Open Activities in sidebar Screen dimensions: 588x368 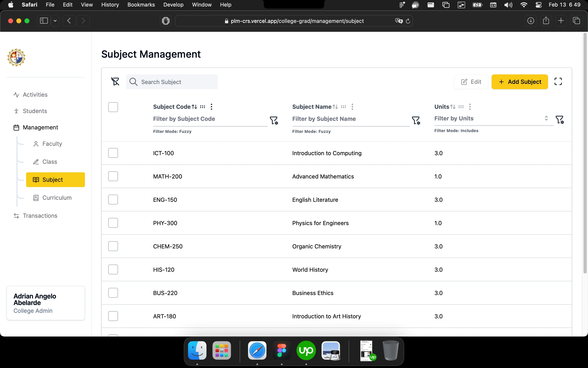[x=30, y=95]
